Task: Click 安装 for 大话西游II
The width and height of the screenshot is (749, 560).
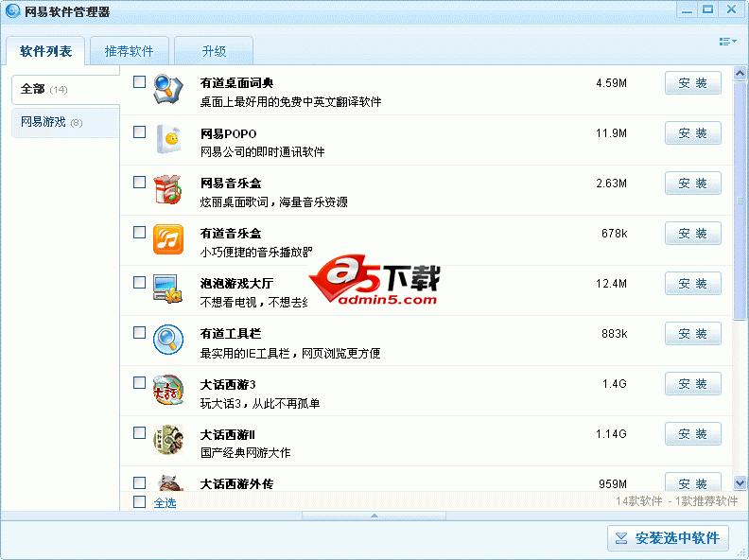Action: [x=692, y=434]
